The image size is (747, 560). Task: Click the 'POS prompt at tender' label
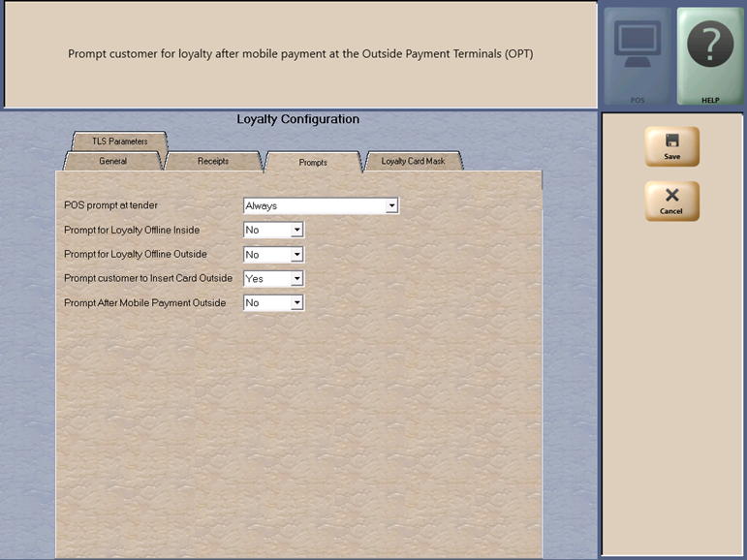coord(110,205)
